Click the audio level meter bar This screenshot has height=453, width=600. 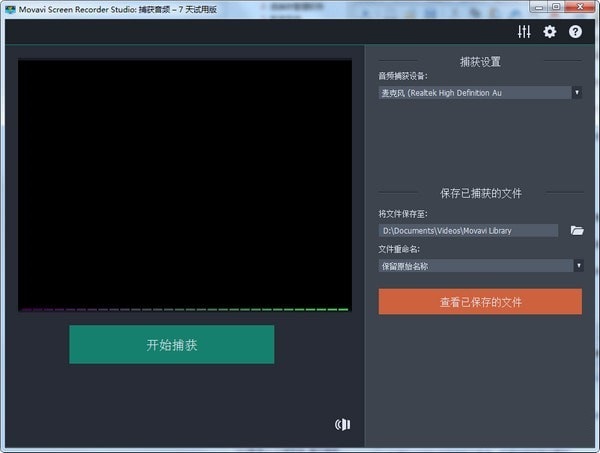tap(185, 309)
